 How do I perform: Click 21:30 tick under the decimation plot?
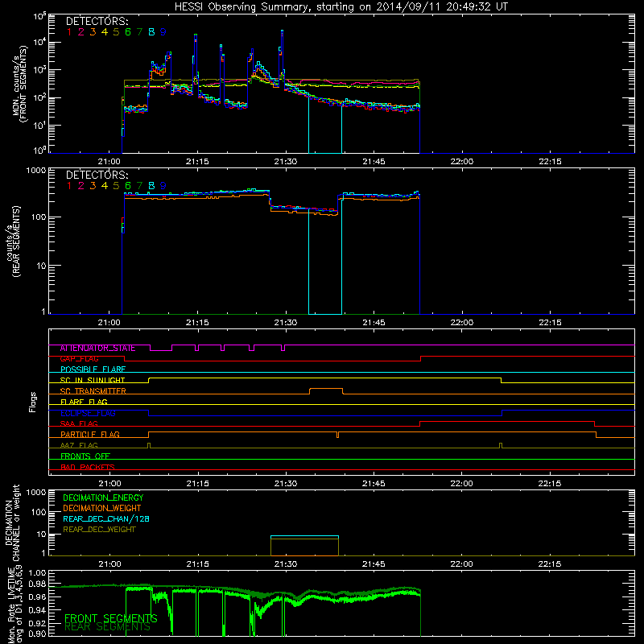[286, 564]
